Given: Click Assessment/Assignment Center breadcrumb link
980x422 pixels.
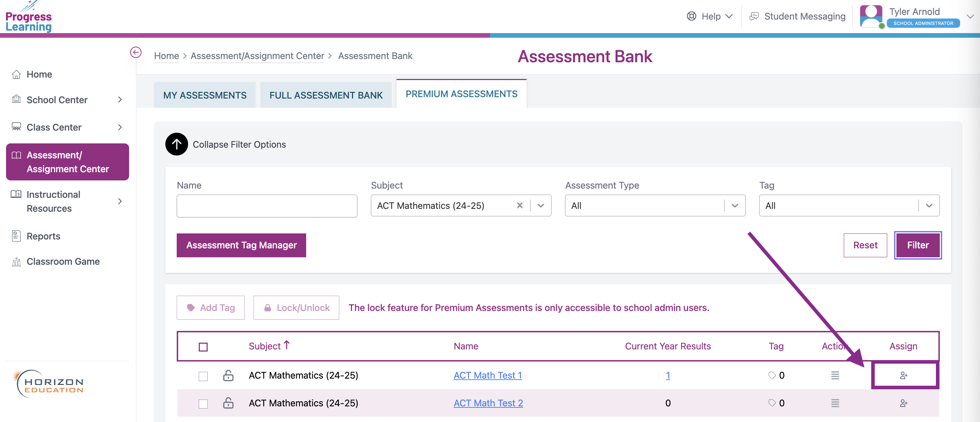Looking at the screenshot, I should coord(257,56).
